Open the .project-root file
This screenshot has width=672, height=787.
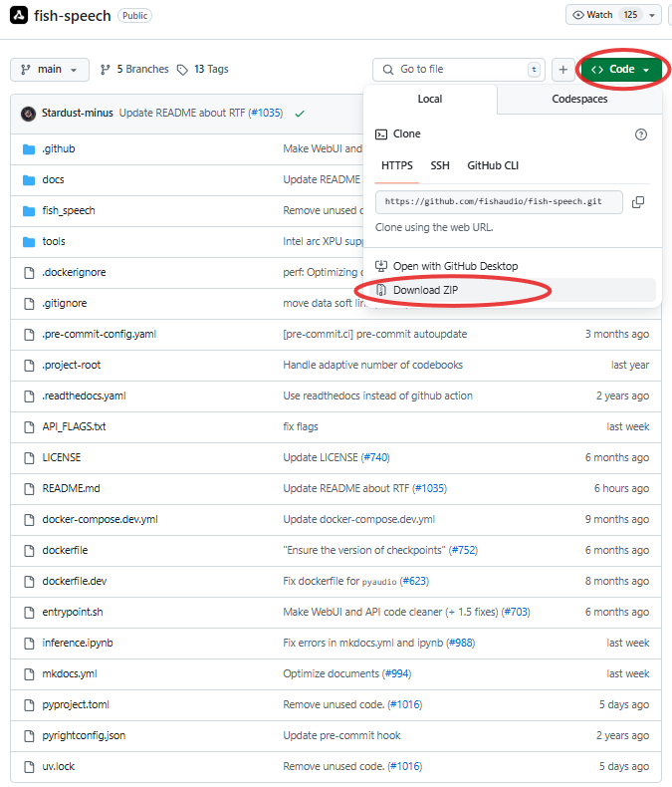pyautogui.click(x=72, y=366)
